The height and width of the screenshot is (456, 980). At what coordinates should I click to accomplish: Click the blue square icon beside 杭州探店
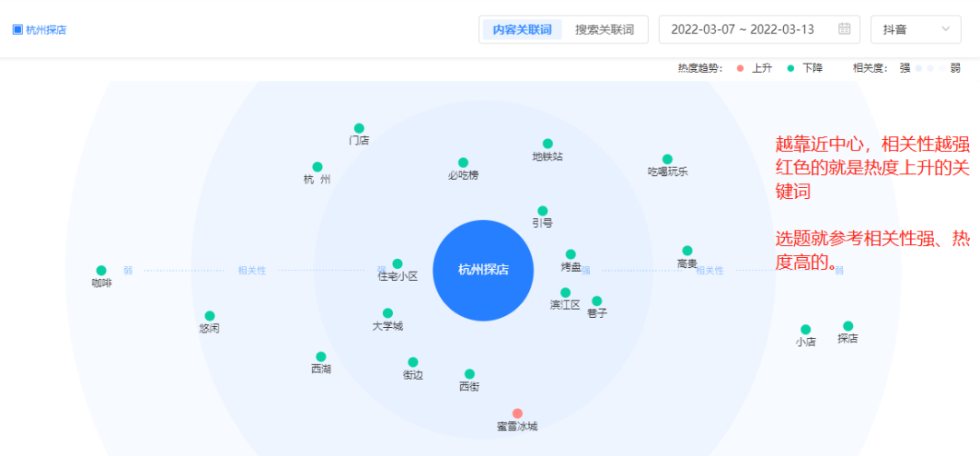[17, 30]
